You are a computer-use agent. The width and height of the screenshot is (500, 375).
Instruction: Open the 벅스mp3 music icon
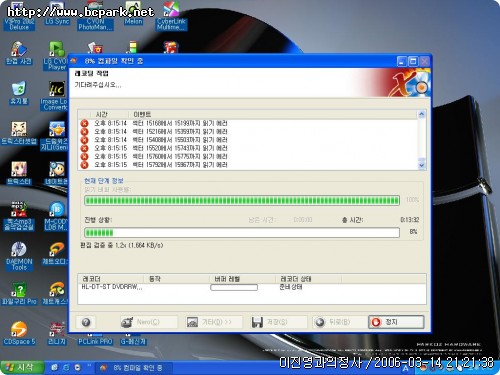pyautogui.click(x=19, y=216)
